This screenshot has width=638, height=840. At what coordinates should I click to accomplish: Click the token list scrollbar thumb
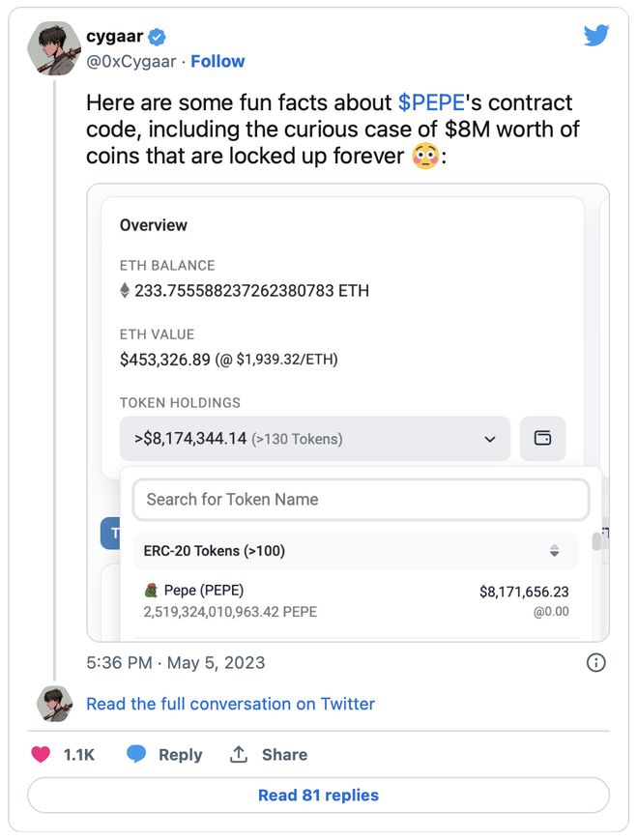[596, 541]
